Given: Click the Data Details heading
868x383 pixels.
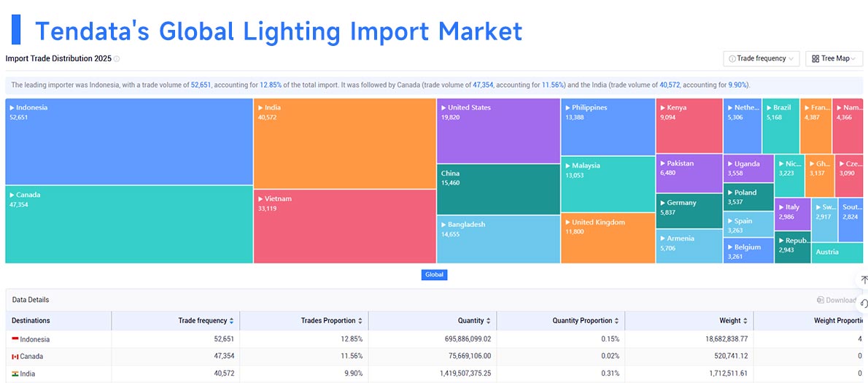Looking at the screenshot, I should [x=31, y=300].
